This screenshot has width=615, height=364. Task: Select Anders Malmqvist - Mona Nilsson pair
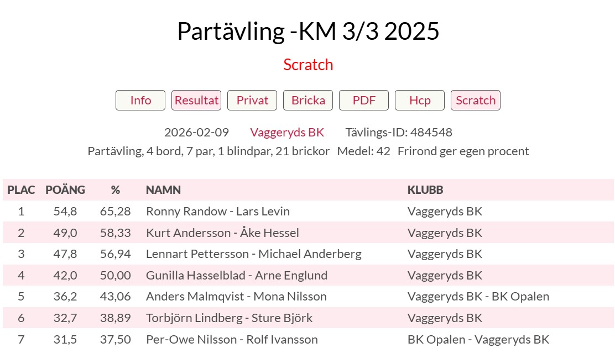pyautogui.click(x=236, y=297)
